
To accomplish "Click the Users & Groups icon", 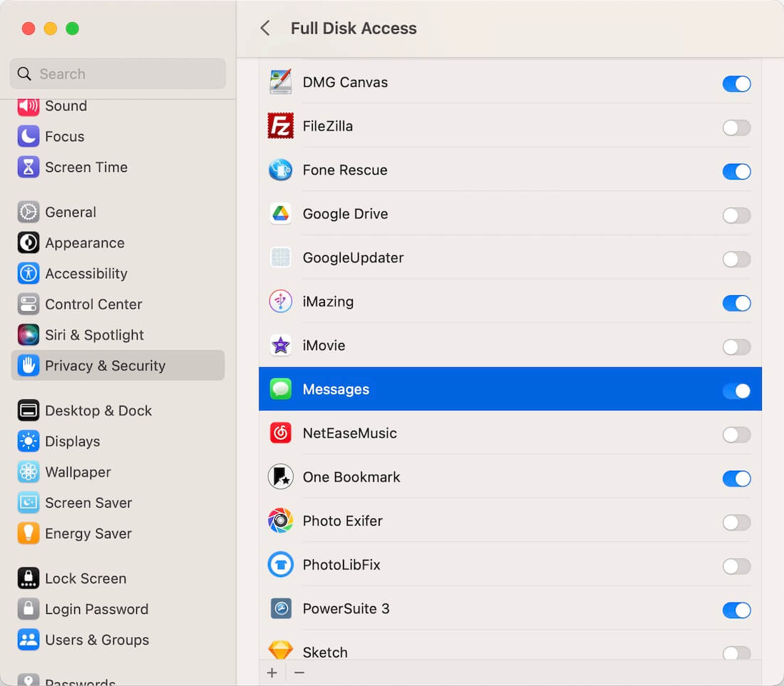I will (x=29, y=640).
